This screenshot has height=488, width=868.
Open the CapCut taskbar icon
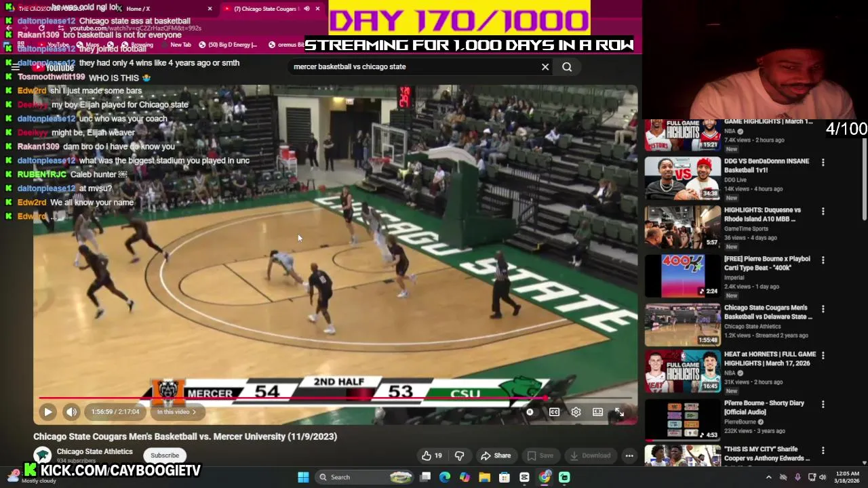coord(524,477)
